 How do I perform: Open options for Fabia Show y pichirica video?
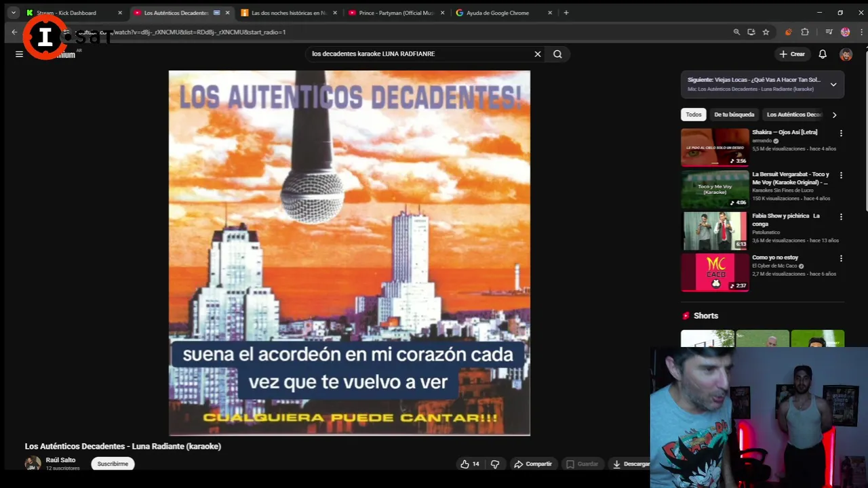pos(841,217)
